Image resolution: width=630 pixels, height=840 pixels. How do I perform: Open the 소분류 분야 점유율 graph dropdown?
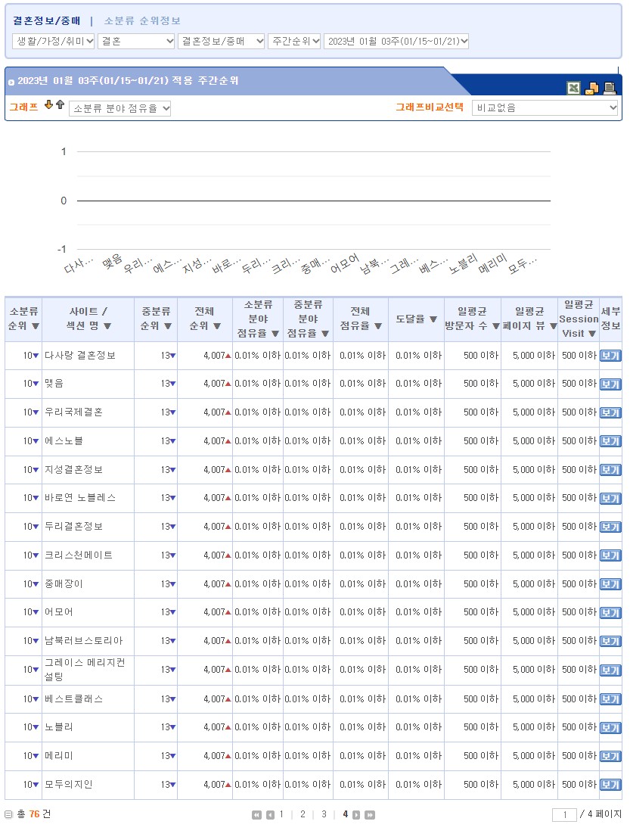[120, 108]
